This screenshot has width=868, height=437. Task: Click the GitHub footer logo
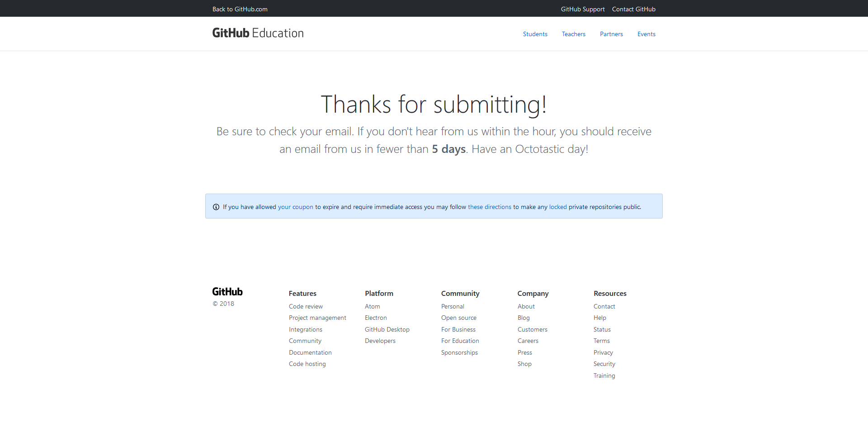click(227, 292)
